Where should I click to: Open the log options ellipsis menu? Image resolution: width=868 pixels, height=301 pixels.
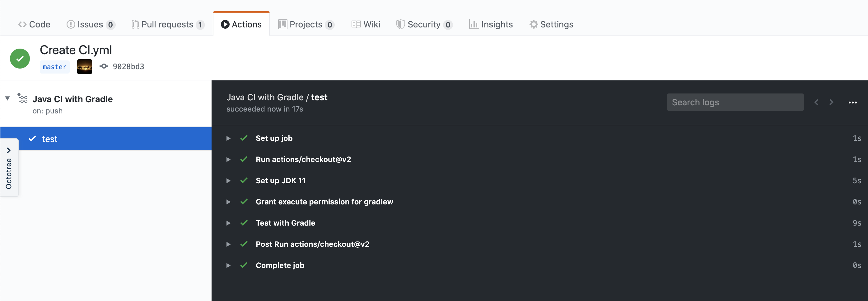click(x=852, y=102)
